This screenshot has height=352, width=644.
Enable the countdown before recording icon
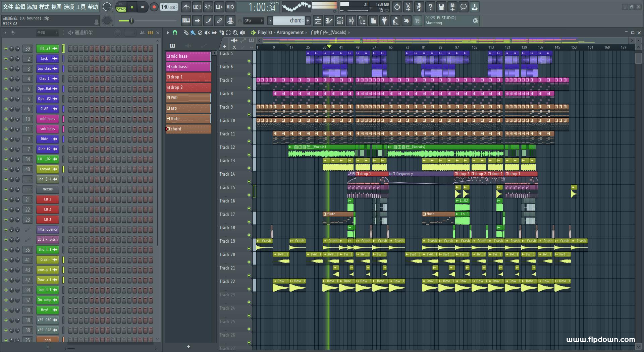(x=208, y=7)
